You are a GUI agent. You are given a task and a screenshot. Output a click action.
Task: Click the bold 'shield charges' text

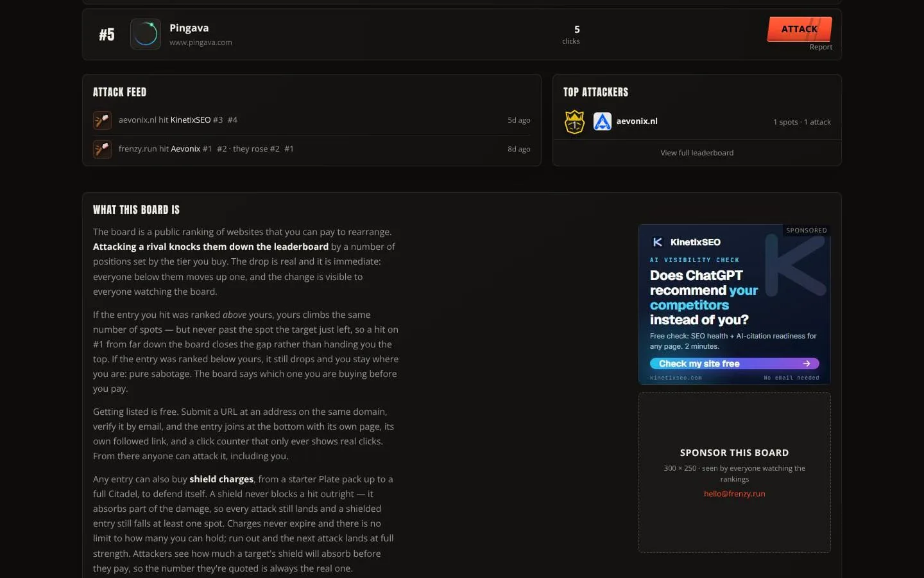tap(221, 479)
